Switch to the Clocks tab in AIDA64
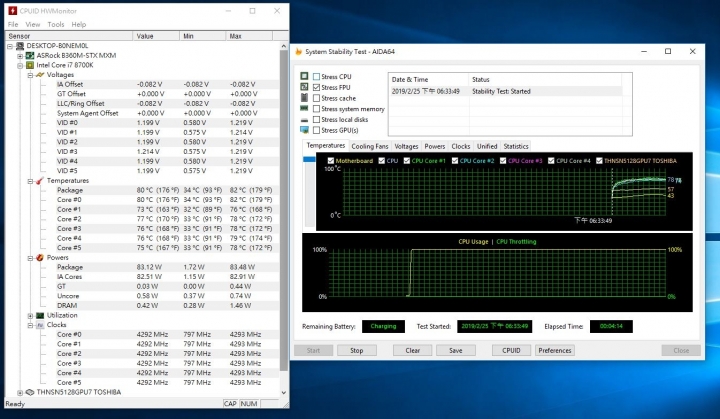Image resolution: width=720 pixels, height=419 pixels. click(x=461, y=146)
